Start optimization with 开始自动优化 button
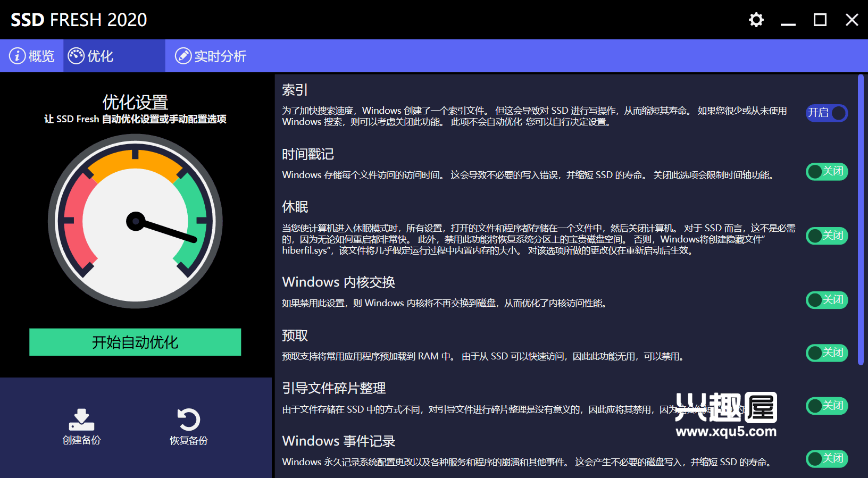This screenshot has width=868, height=478. point(135,342)
